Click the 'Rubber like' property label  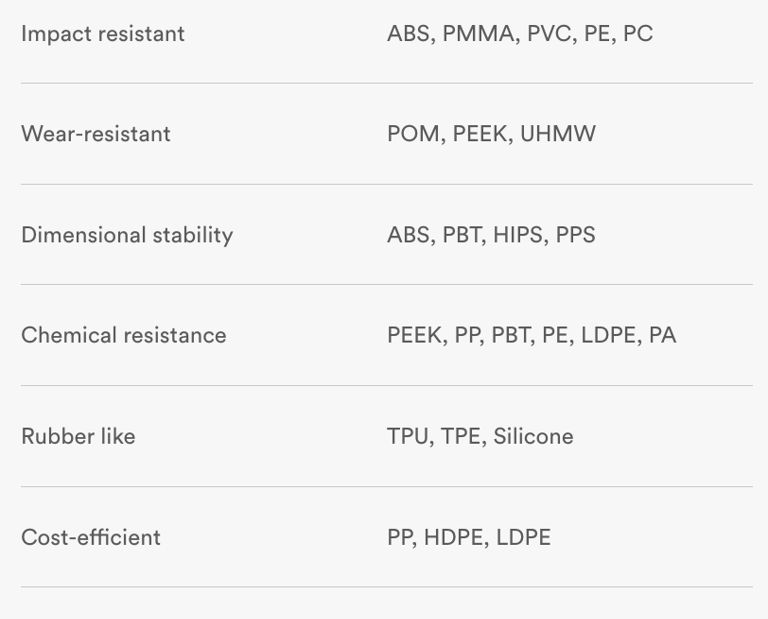pos(78,436)
